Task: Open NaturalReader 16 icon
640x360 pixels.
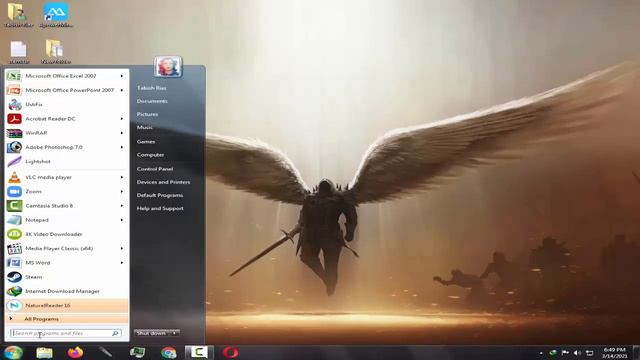Action: point(14,305)
